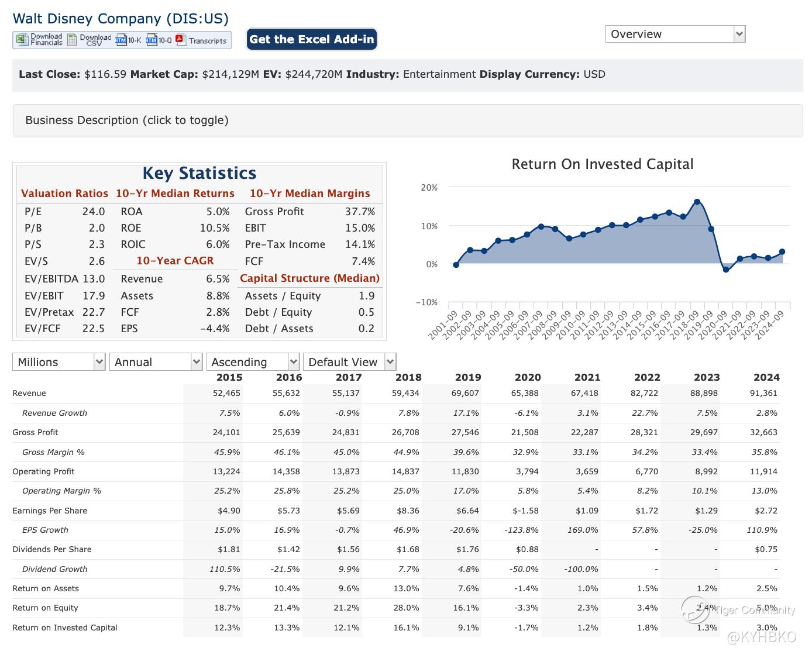812x655 pixels.
Task: Click the Download CSV file icon
Action: (73, 40)
